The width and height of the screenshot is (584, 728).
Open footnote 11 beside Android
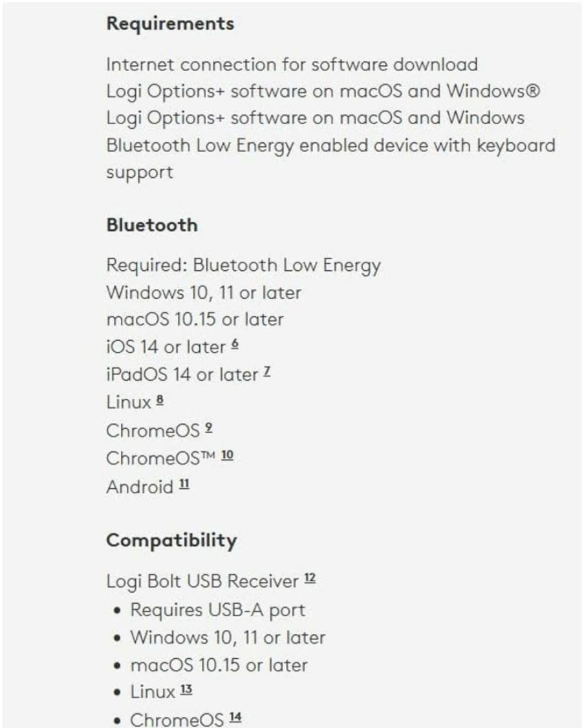[184, 484]
